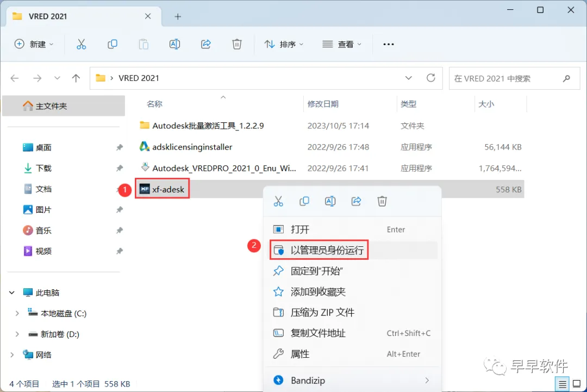Expand the 本地磁盘 (C:) node

[17, 313]
